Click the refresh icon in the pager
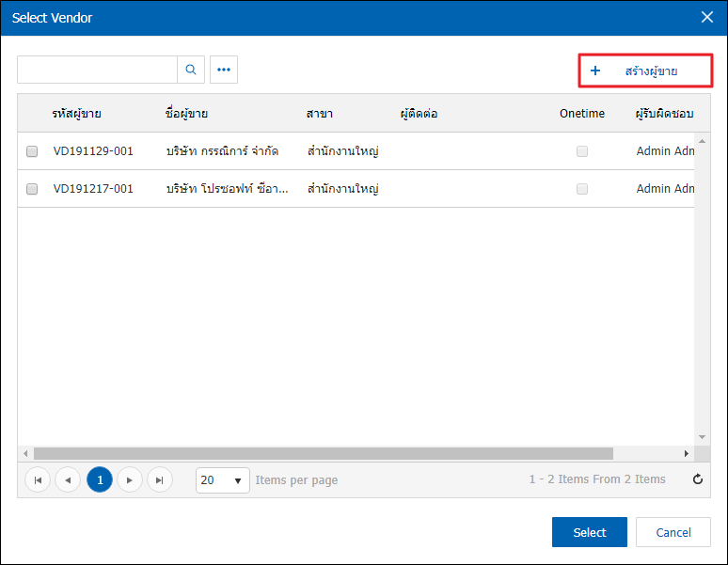Image resolution: width=728 pixels, height=565 pixels. [x=697, y=479]
